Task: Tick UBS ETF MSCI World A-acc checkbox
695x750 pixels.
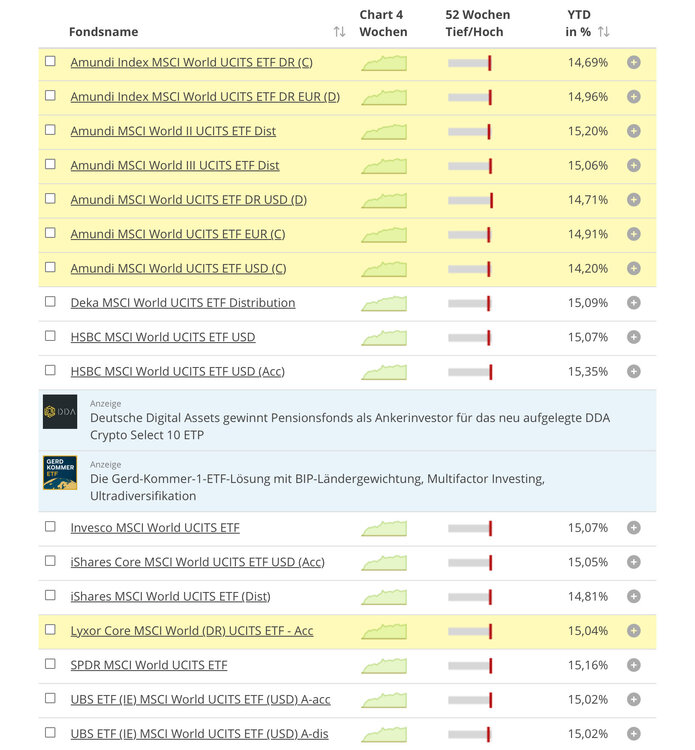Action: tap(50, 698)
